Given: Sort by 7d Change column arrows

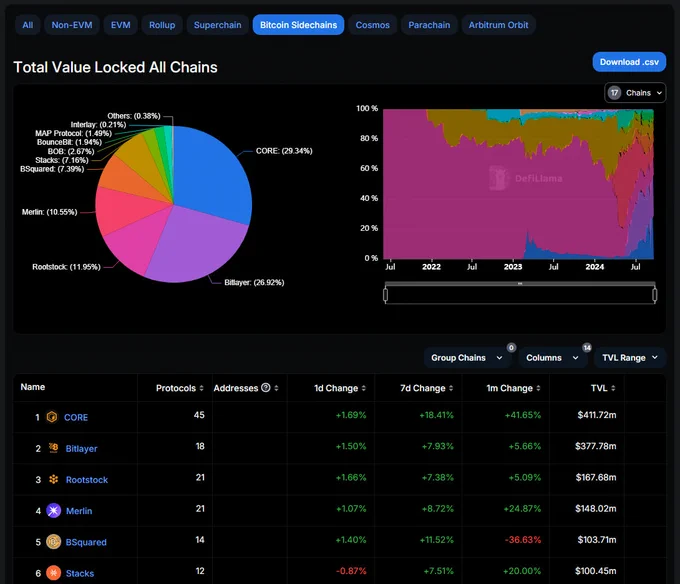Looking at the screenshot, I should [451, 388].
